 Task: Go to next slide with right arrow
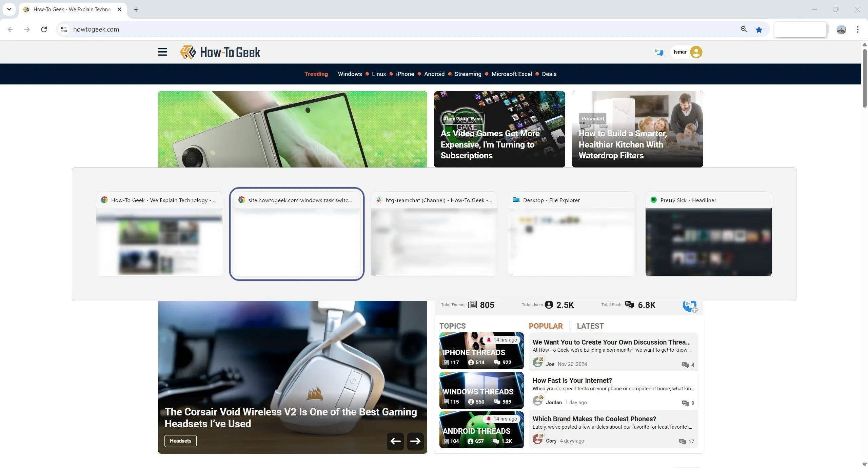click(415, 441)
